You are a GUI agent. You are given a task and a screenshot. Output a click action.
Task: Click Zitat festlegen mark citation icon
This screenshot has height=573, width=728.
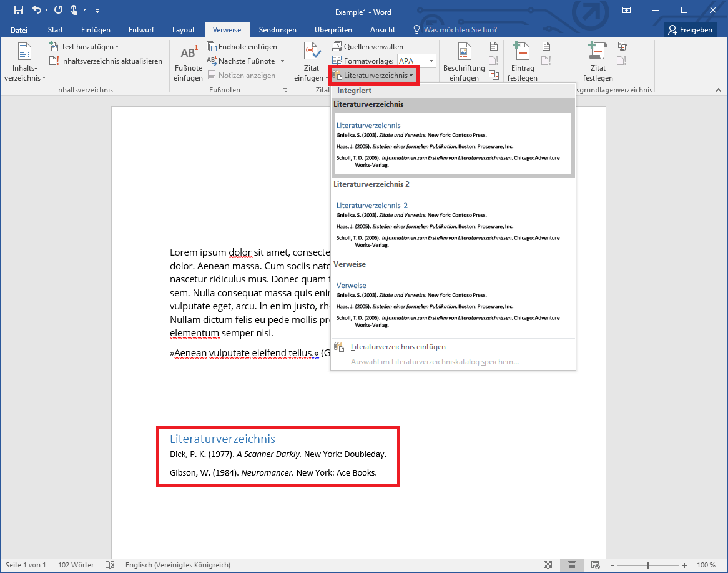[x=598, y=62]
